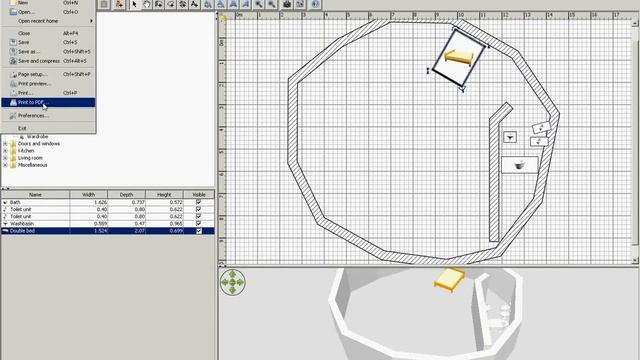Choose Save and compress menu entry
The height and width of the screenshot is (360, 640).
click(x=48, y=61)
